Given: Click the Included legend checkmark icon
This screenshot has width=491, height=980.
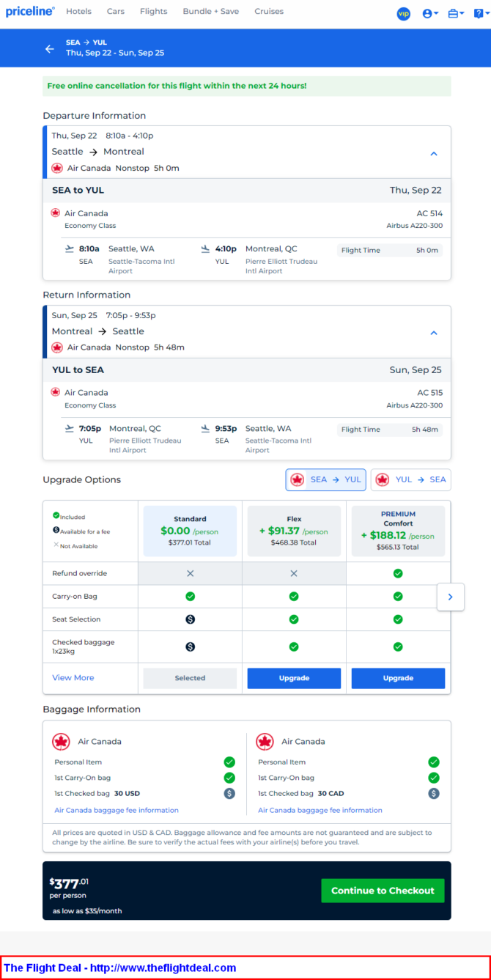Looking at the screenshot, I should (56, 516).
